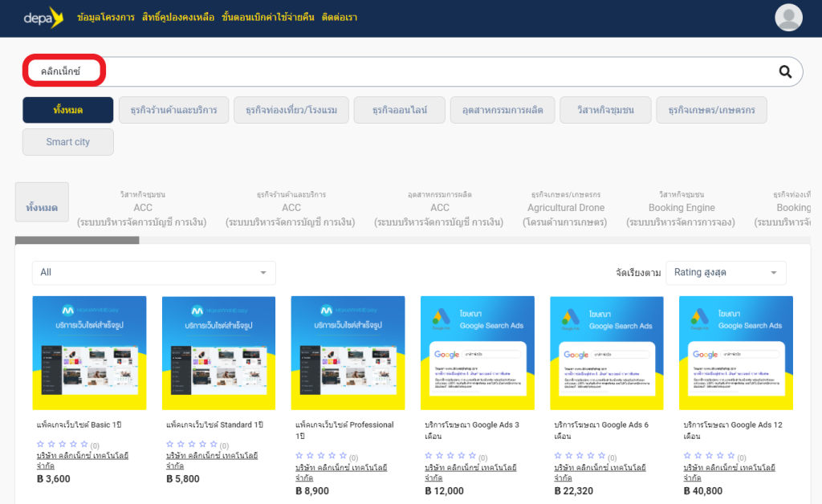Screen dimensions: 822x504
Task: Select the dark blue ทั้งหมด category button
Action: 68,110
